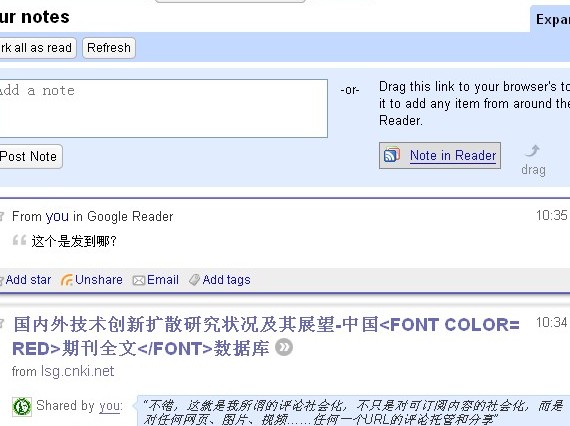Click the Note in Reader bookmarklet link

(x=453, y=156)
